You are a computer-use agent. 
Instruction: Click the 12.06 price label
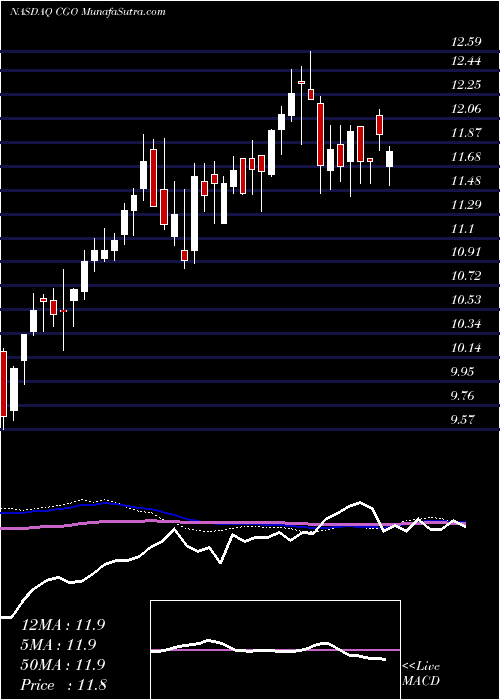466,109
